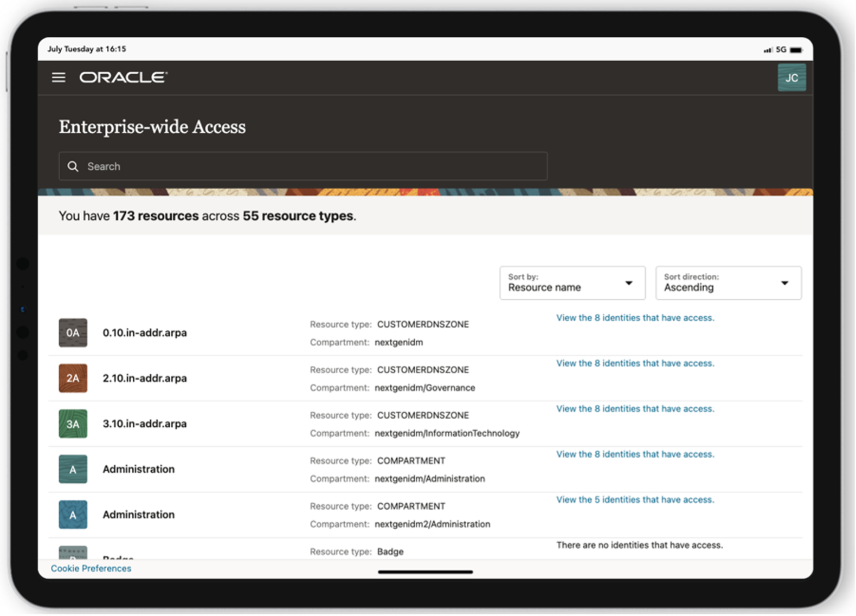Click the 3A resource badge icon
The image size is (856, 616).
click(x=73, y=424)
